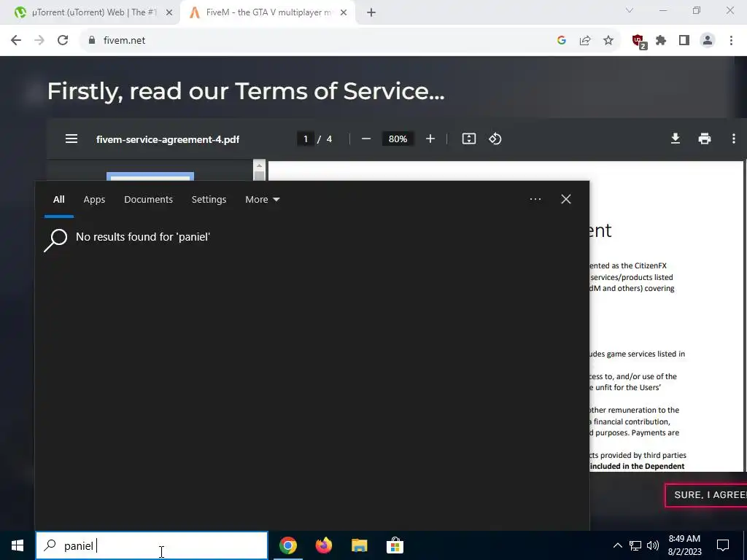The image size is (747, 560).
Task: Open PDF viewer more actions menu
Action: click(733, 139)
